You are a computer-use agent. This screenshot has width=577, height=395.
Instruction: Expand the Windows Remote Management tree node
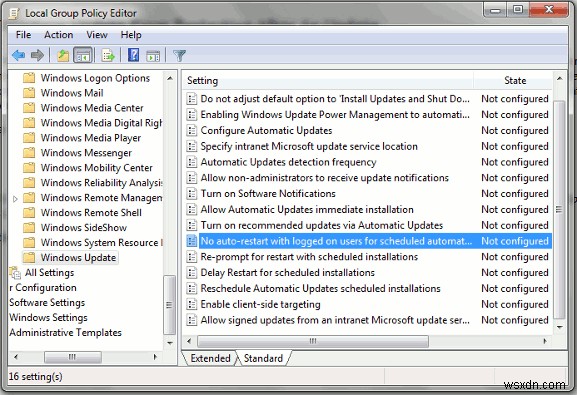tap(15, 199)
